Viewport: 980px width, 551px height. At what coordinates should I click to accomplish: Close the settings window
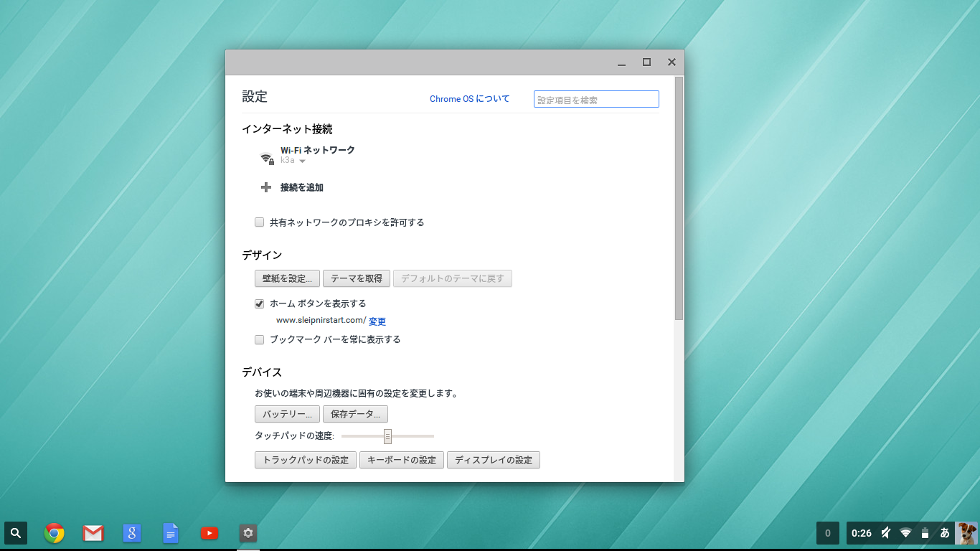coord(672,62)
